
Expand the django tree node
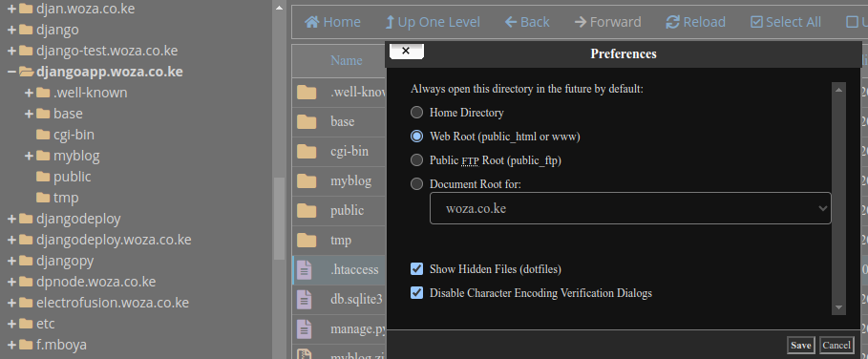pos(11,30)
